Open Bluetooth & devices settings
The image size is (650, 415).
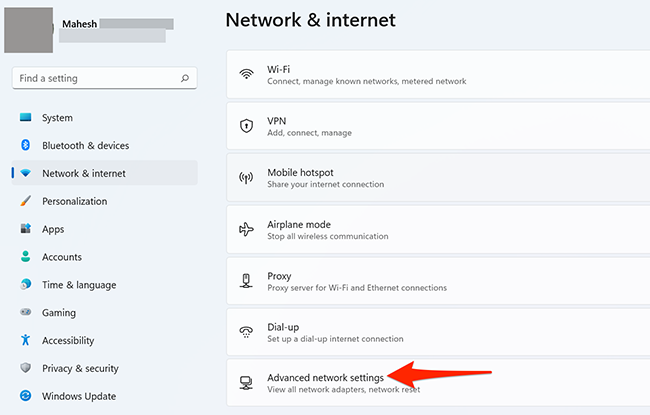click(104, 145)
